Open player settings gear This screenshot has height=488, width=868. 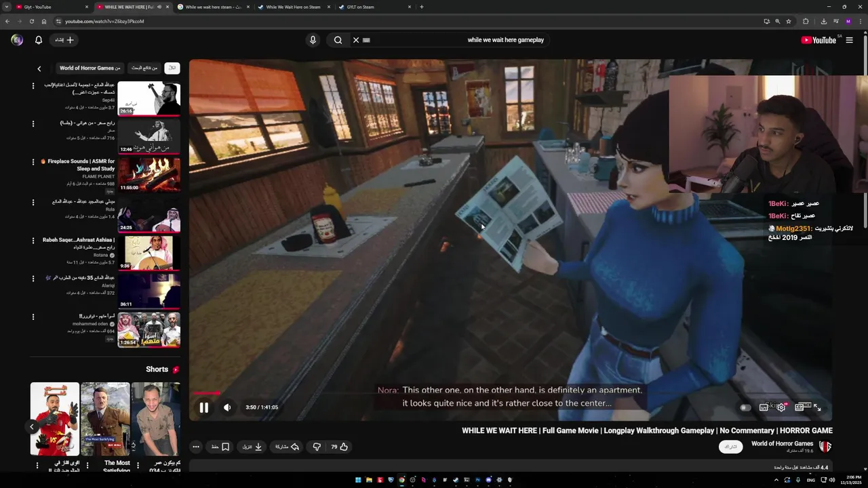click(781, 407)
